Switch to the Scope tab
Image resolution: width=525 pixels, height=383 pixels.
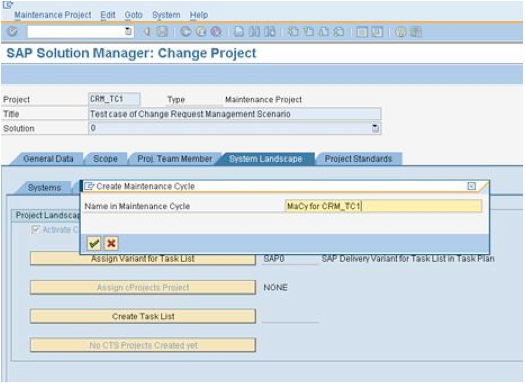pyautogui.click(x=105, y=159)
